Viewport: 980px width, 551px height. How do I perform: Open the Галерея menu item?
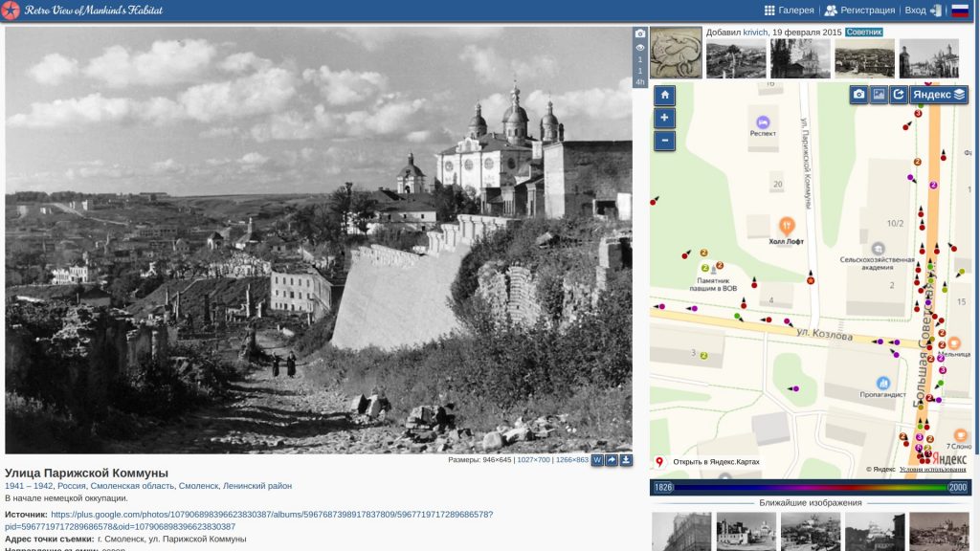coord(789,11)
